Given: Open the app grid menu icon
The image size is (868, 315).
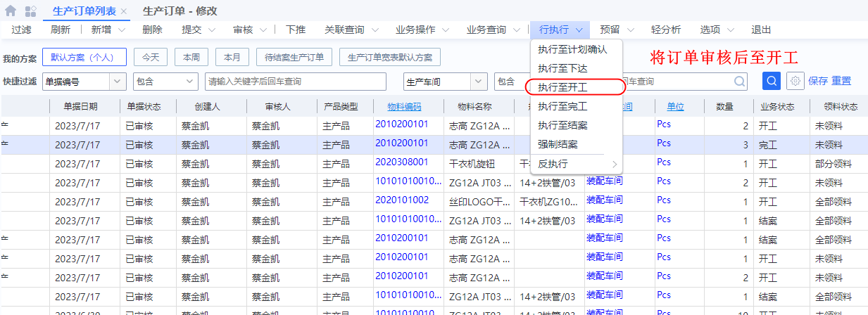Looking at the screenshot, I should (x=30, y=11).
